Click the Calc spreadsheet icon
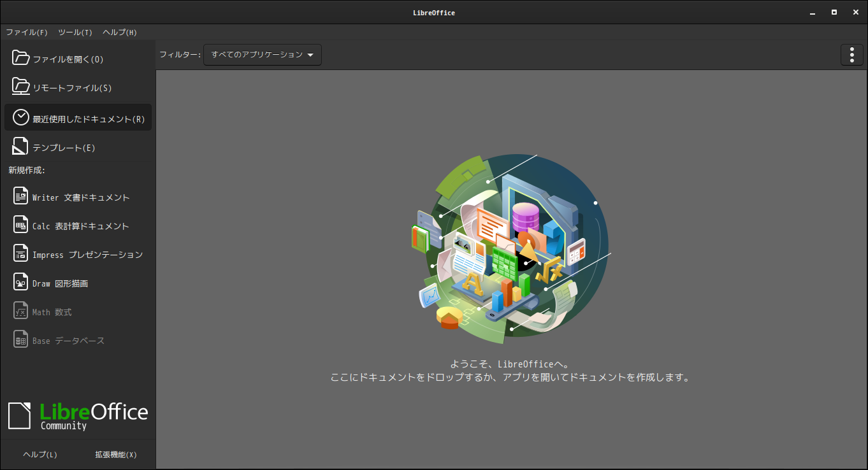The height and width of the screenshot is (470, 868). tap(21, 225)
